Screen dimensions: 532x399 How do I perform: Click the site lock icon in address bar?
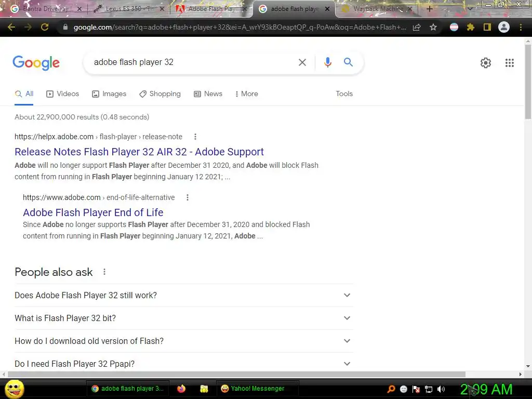pos(65,27)
